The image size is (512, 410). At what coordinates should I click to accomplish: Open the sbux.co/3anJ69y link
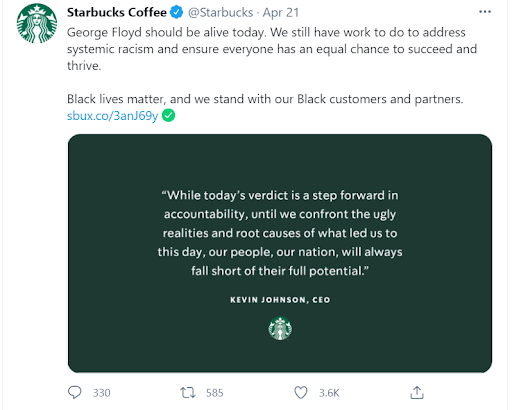tap(112, 116)
